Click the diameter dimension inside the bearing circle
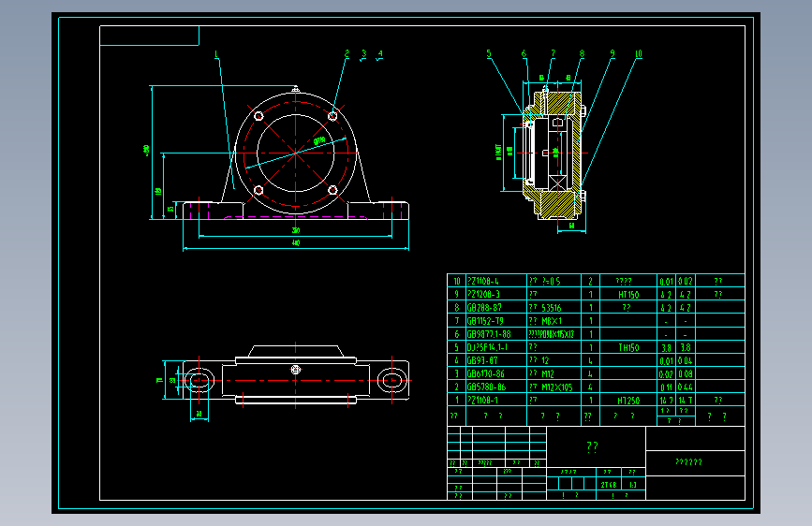This screenshot has width=812, height=526. pos(319,140)
